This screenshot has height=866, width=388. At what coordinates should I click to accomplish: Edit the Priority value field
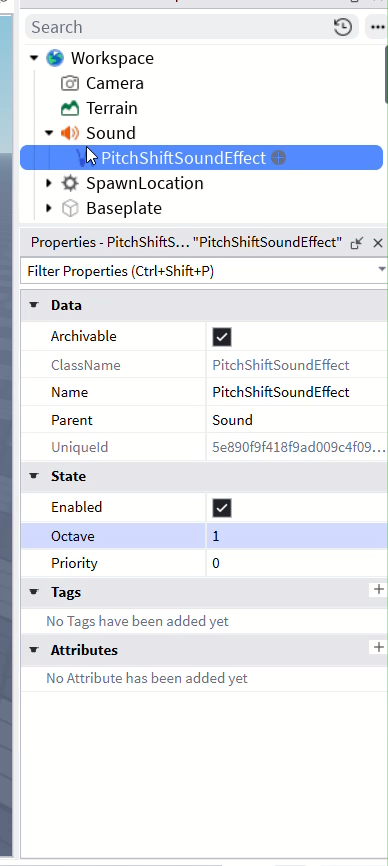coord(297,563)
